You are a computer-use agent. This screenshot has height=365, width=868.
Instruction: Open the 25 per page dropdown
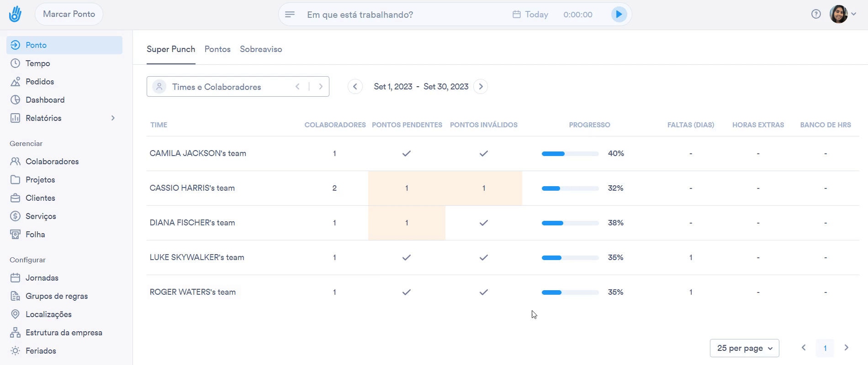click(x=744, y=348)
